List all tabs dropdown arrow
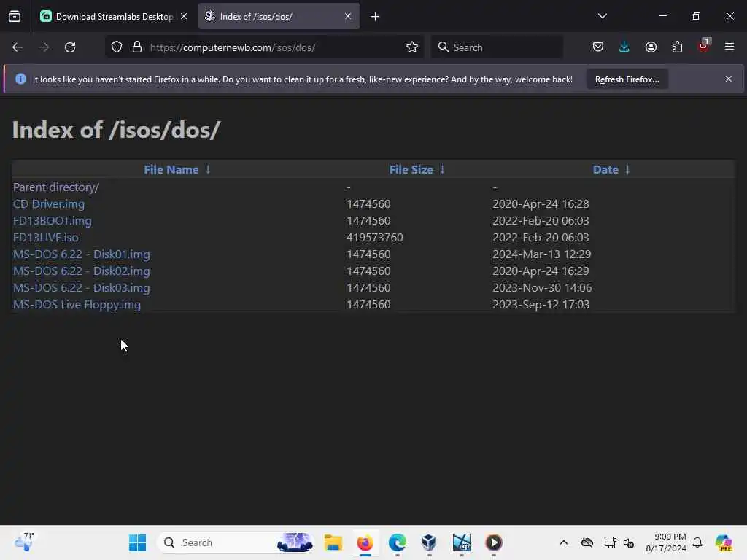The width and height of the screenshot is (747, 560). point(602,16)
